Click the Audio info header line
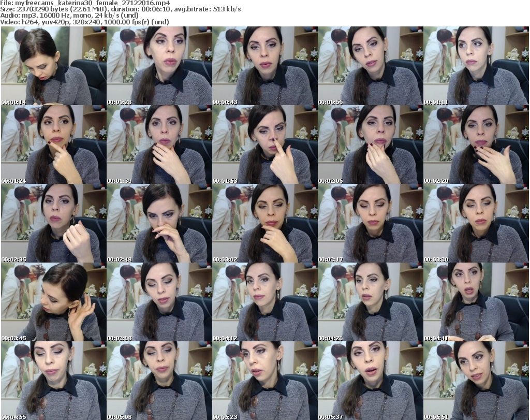The image size is (530, 420). tap(70, 16)
